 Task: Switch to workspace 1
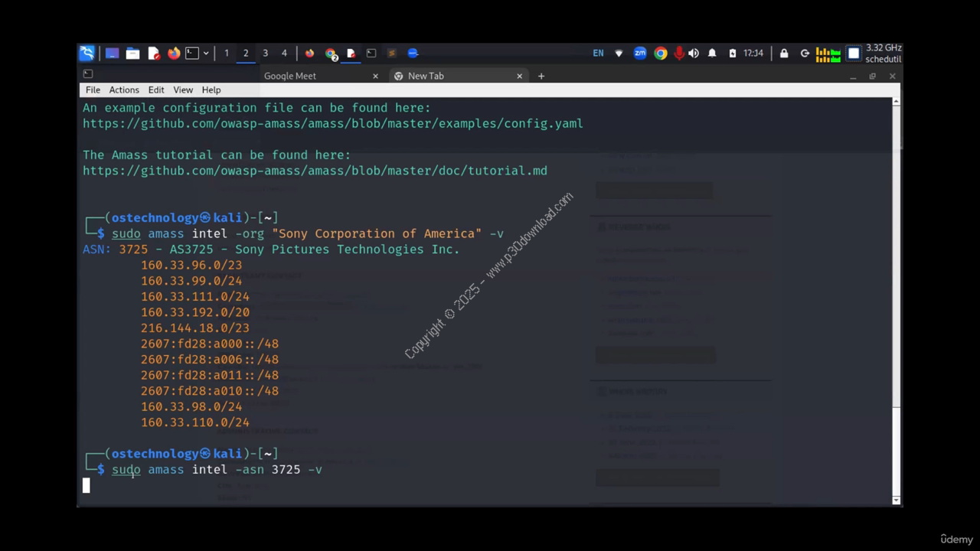[226, 53]
